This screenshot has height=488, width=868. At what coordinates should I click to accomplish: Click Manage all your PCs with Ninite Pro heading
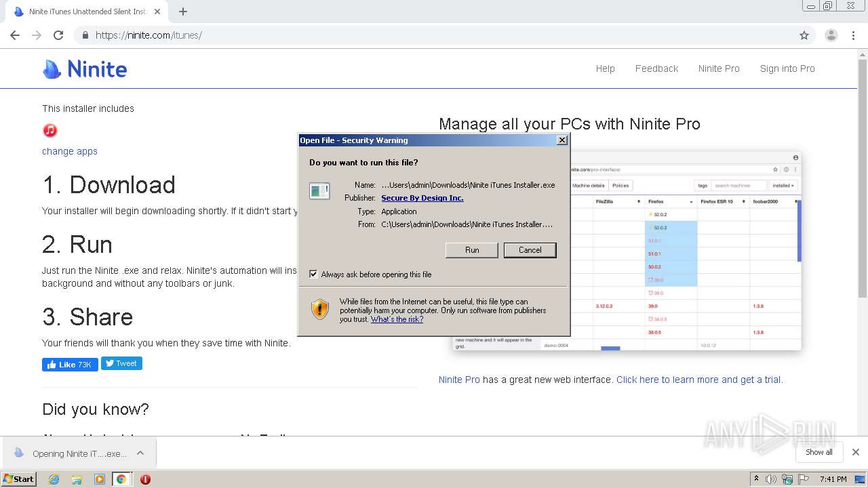pyautogui.click(x=570, y=124)
